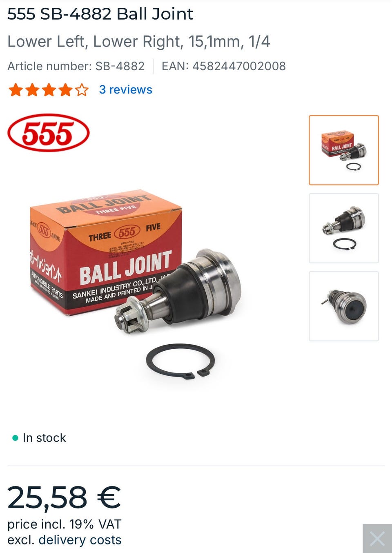Screen dimensions: 392x553
Task: Select the thumbnail showing the joint underside
Action: coord(344,306)
